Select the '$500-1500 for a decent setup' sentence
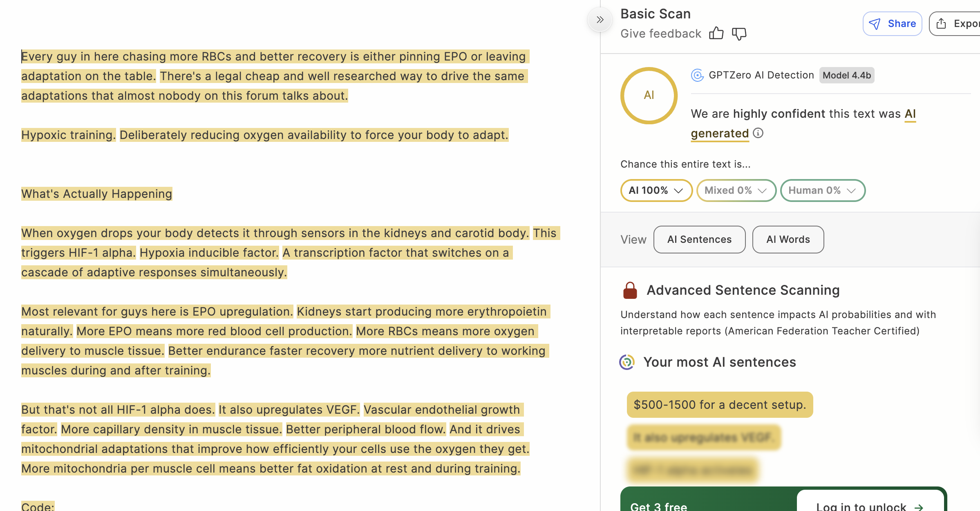This screenshot has width=980, height=511. (x=720, y=405)
